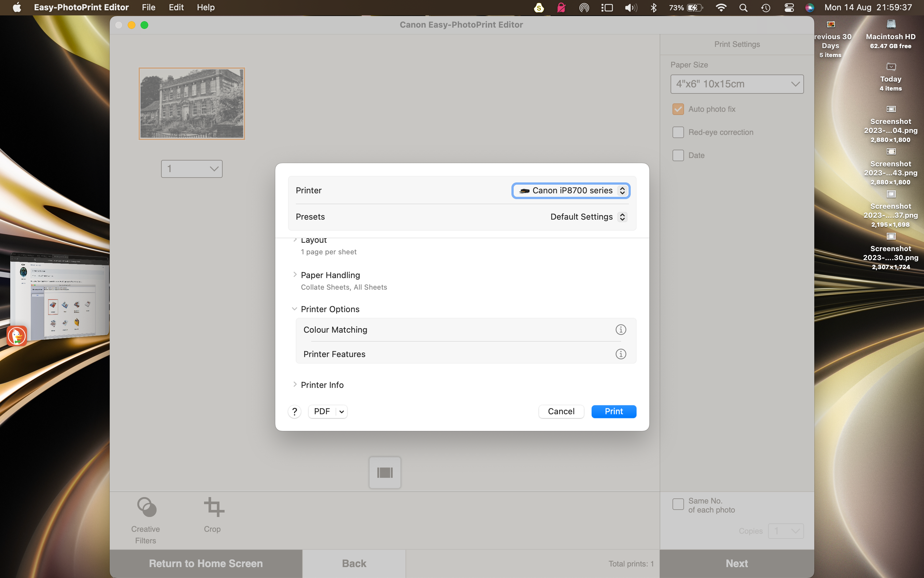Click Return to Home Screen
The height and width of the screenshot is (578, 924).
pos(206,564)
